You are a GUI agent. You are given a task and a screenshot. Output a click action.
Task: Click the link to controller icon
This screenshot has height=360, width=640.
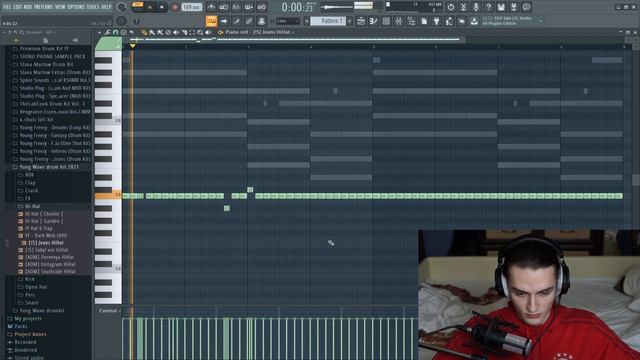[x=249, y=21]
